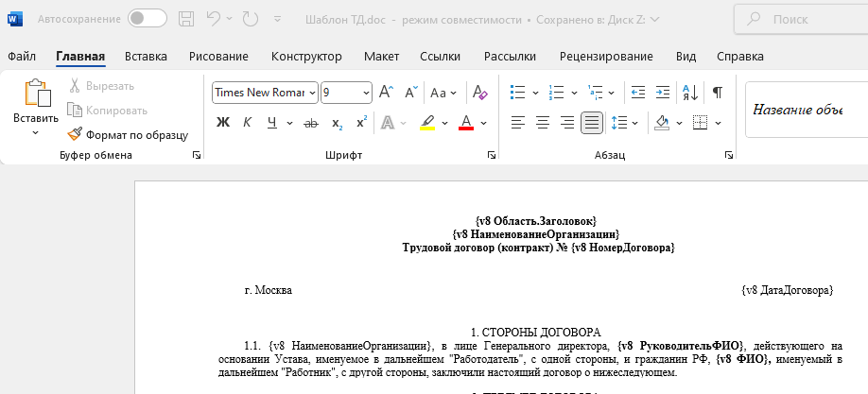Center align the text
The width and height of the screenshot is (868, 394).
(543, 123)
